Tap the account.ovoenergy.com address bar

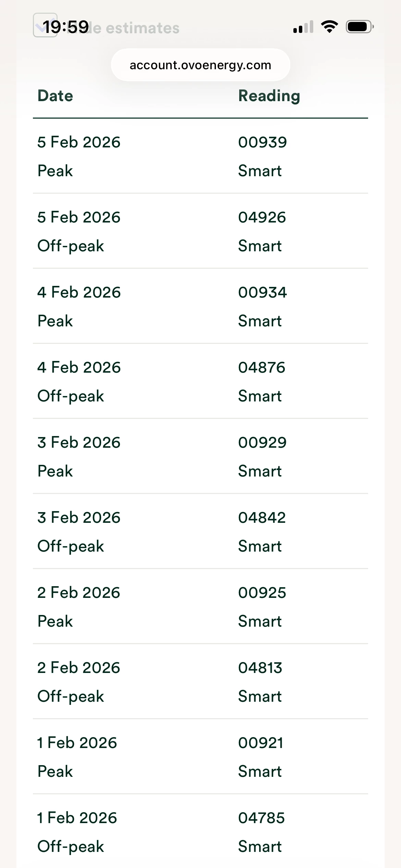tap(200, 65)
